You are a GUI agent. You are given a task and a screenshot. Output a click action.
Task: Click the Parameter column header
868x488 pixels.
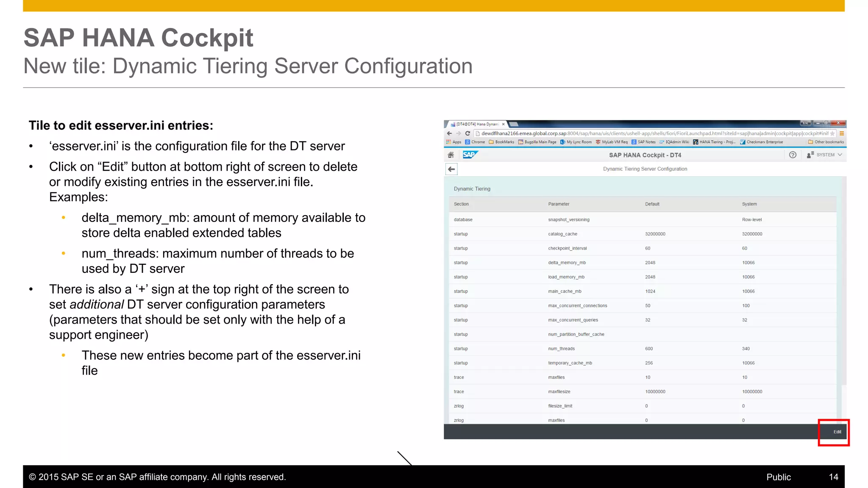pos(559,204)
